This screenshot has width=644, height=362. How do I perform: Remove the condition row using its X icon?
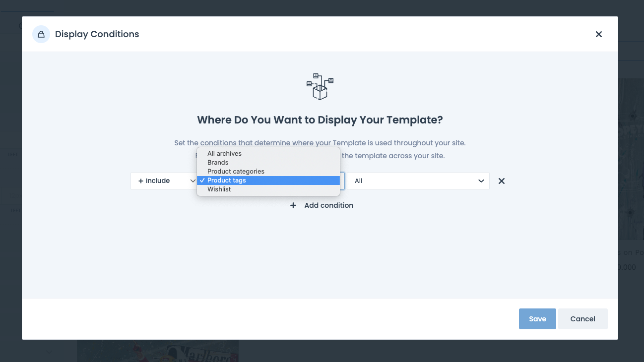coord(501,181)
